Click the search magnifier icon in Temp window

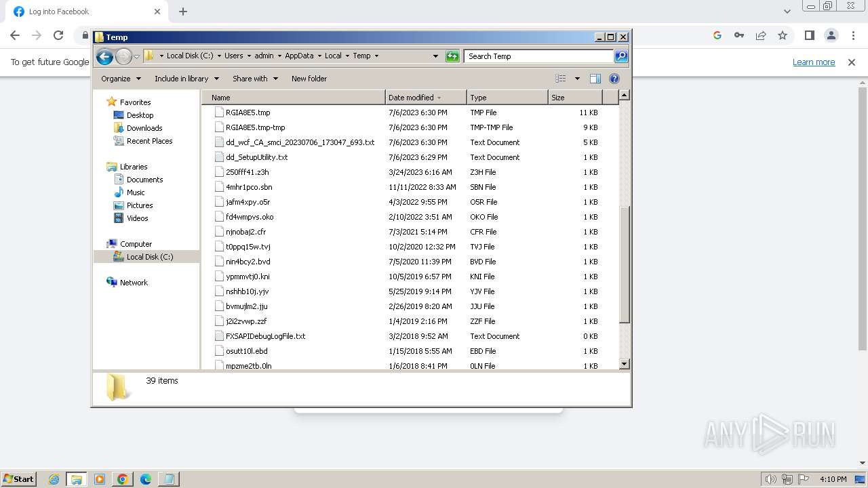(621, 56)
